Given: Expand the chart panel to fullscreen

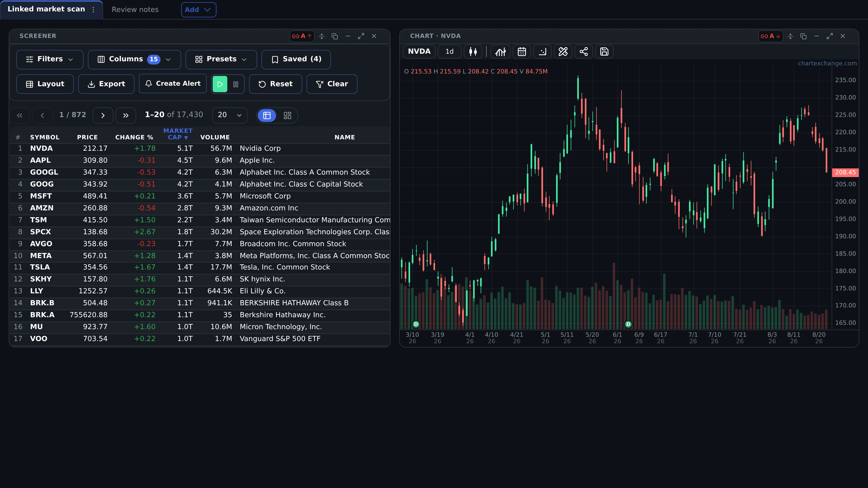Looking at the screenshot, I should click(x=829, y=36).
